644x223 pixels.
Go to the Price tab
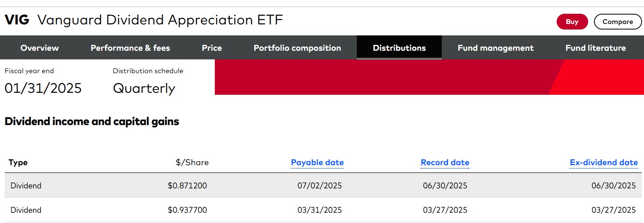[212, 48]
